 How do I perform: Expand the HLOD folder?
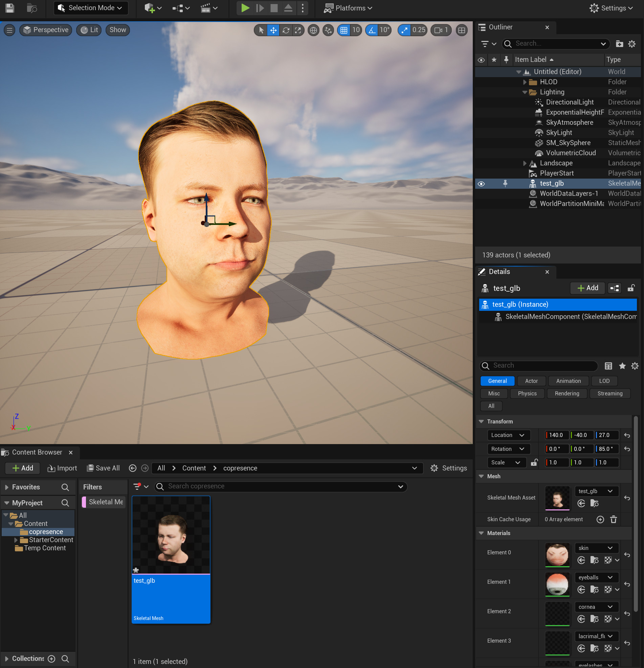(525, 82)
